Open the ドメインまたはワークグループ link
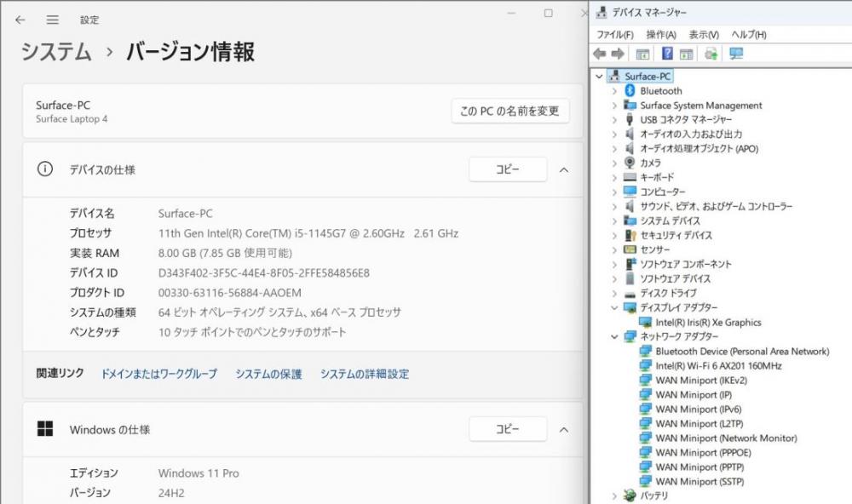The height and width of the screenshot is (504, 852). pos(158,374)
